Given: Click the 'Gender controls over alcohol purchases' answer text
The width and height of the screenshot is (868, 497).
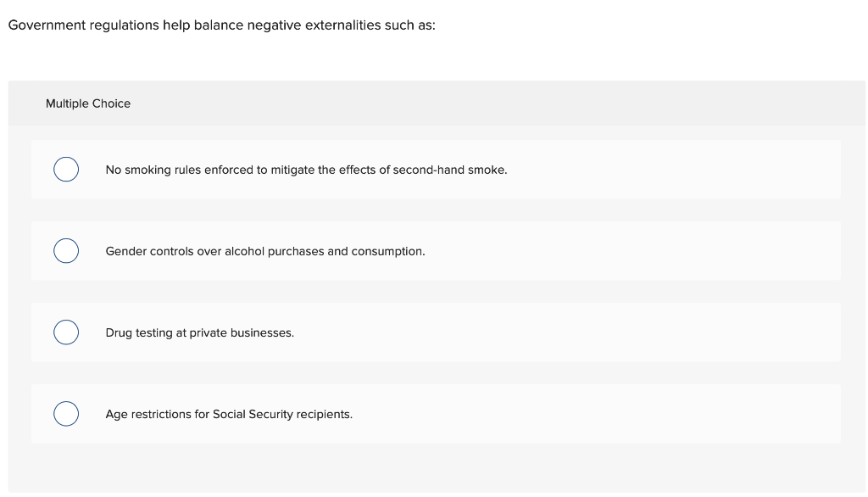Looking at the screenshot, I should [264, 251].
